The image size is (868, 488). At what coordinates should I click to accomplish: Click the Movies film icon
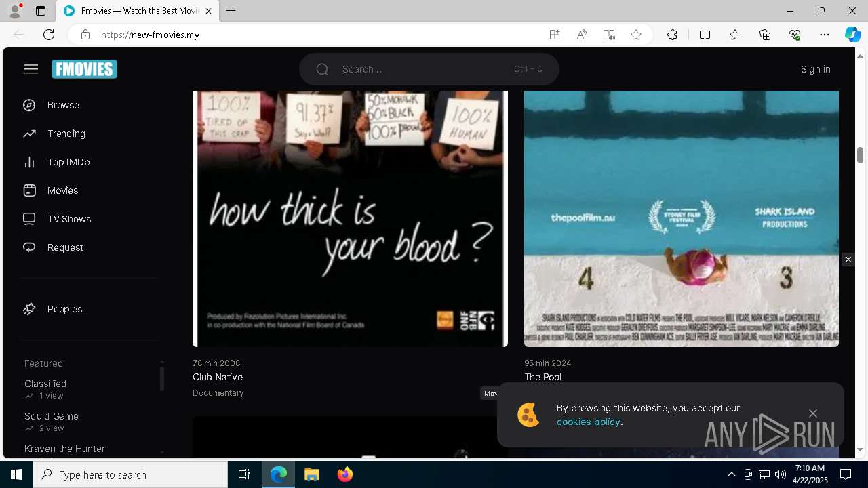click(x=29, y=190)
